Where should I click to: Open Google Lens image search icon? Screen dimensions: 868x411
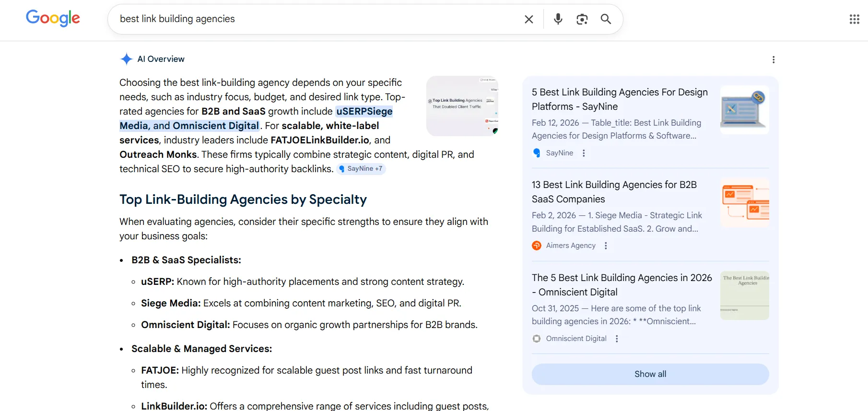point(582,19)
